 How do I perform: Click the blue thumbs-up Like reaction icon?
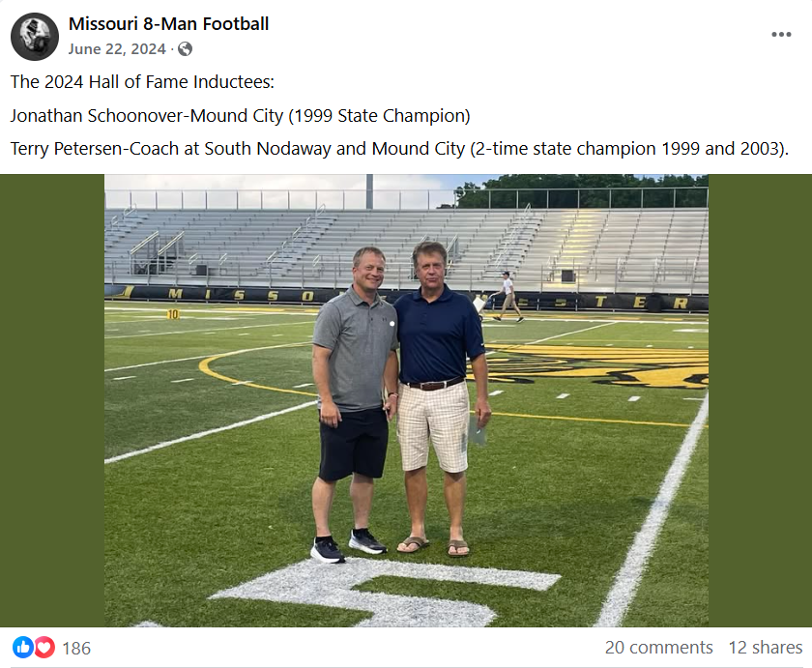point(23,647)
